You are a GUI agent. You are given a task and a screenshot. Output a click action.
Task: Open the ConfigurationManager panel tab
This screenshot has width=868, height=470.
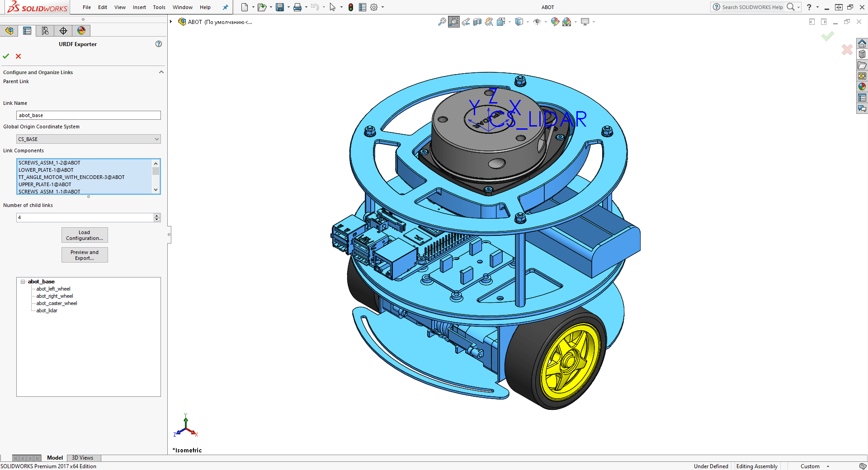point(45,31)
